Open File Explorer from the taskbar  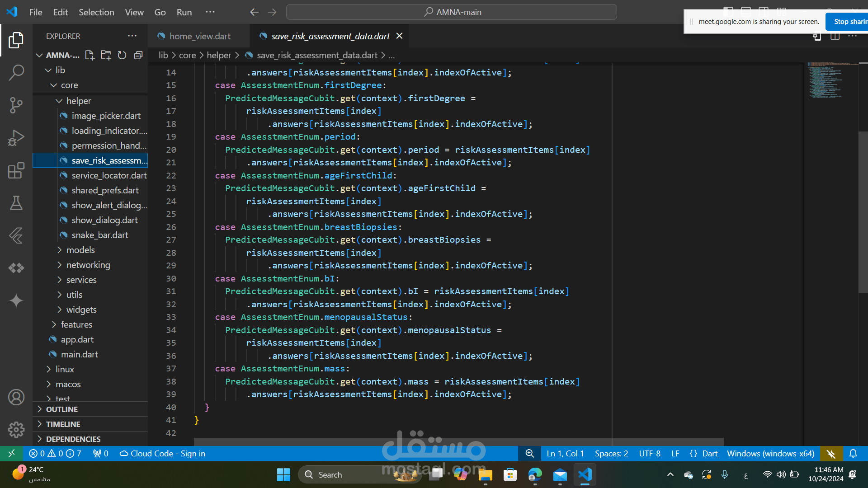click(x=486, y=474)
